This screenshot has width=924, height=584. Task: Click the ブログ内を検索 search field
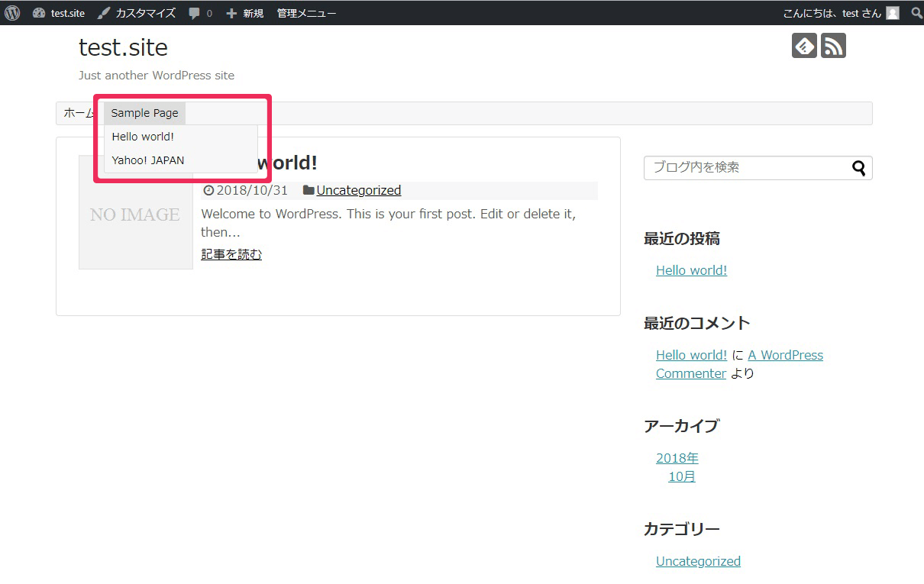tap(745, 168)
